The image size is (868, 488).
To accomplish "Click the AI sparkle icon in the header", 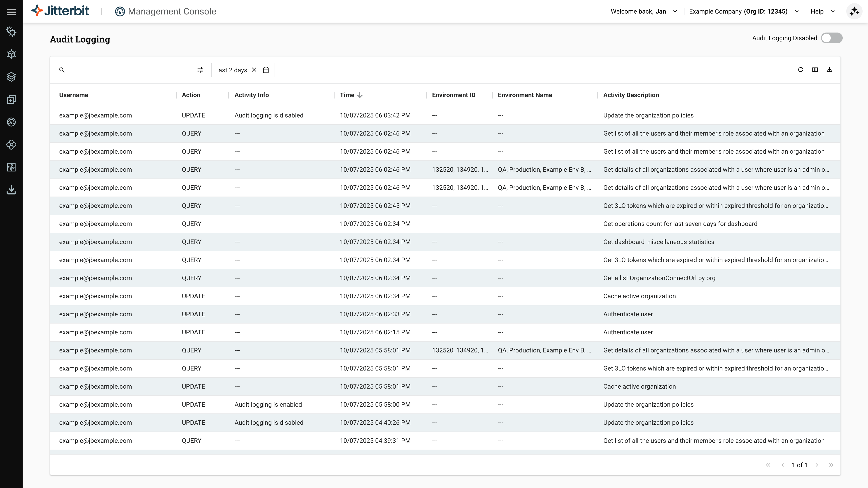I will [x=854, y=11].
